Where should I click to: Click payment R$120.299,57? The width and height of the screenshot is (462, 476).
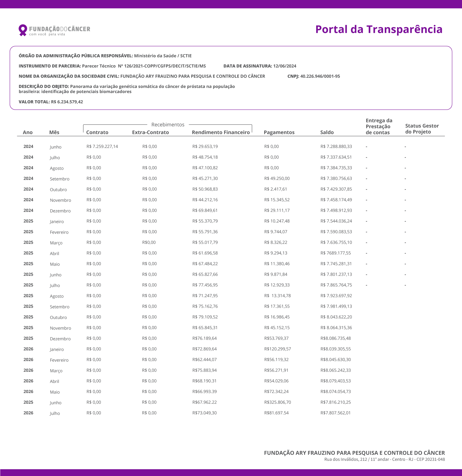tap(277, 349)
